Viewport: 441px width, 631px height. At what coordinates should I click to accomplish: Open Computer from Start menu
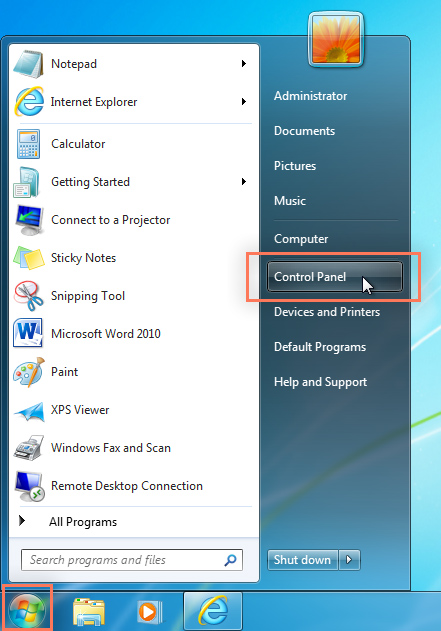(301, 239)
